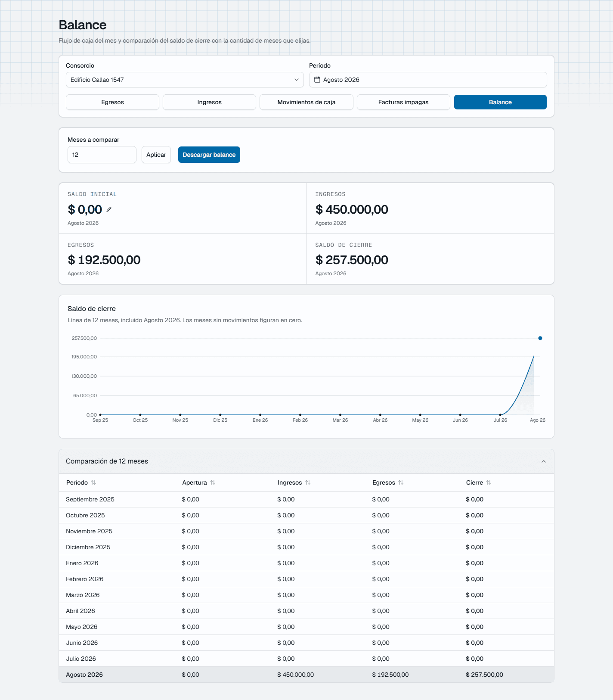Click the Saldo Inicial value $ 0,00
The width and height of the screenshot is (613, 700).
pyautogui.click(x=85, y=209)
